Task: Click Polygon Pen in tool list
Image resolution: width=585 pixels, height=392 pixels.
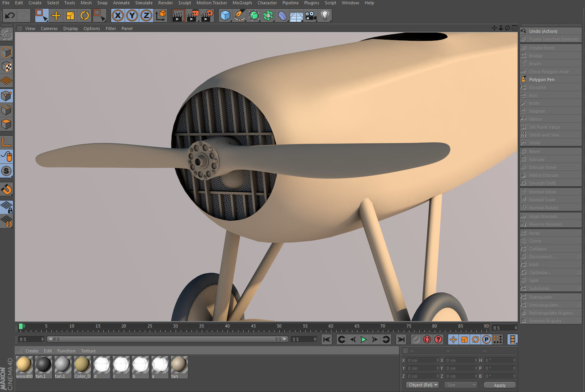Action: [551, 80]
